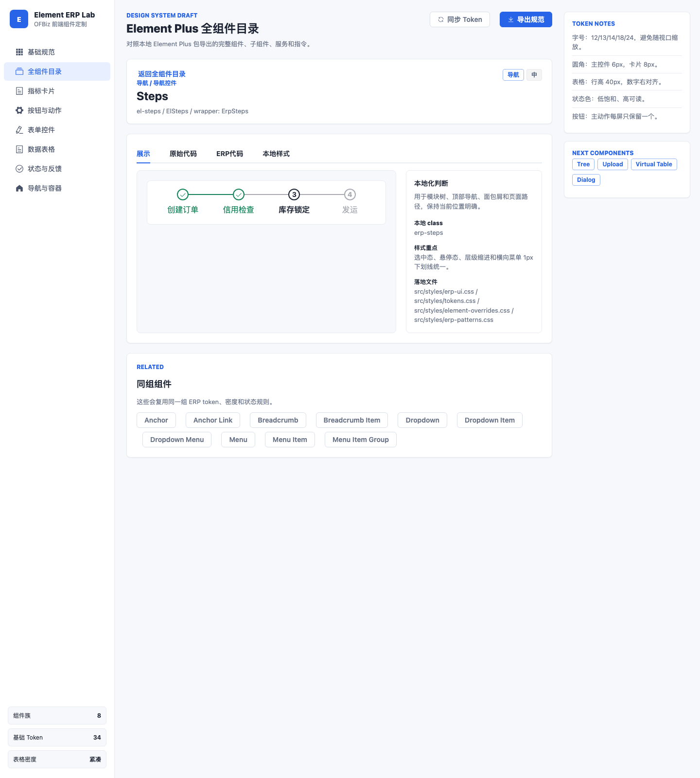Click the TOKEN NOTES heading
The image size is (700, 778).
[594, 24]
